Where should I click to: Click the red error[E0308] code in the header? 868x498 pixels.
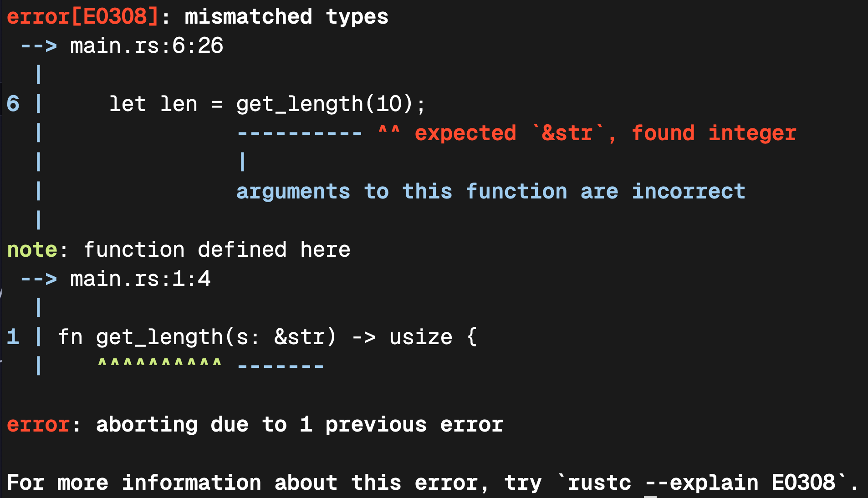tap(82, 17)
